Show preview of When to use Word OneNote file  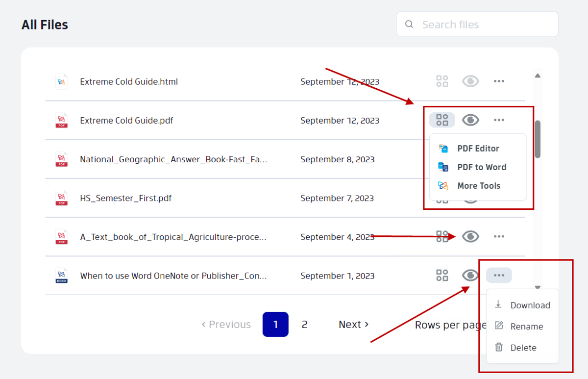coord(470,275)
